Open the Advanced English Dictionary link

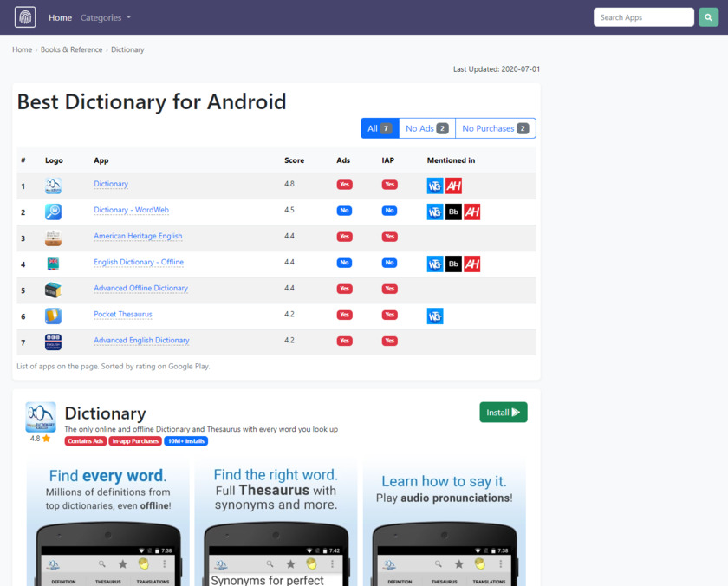pos(141,341)
